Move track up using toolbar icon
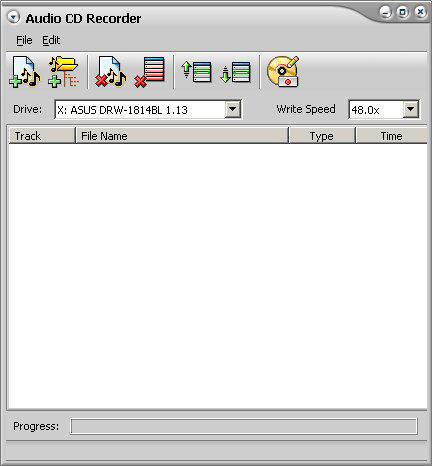 click(x=197, y=72)
